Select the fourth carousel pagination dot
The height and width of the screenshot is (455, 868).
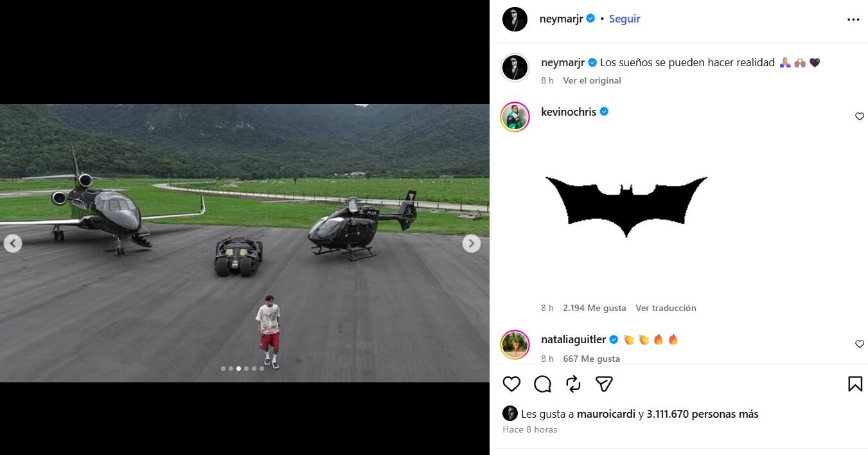246,369
